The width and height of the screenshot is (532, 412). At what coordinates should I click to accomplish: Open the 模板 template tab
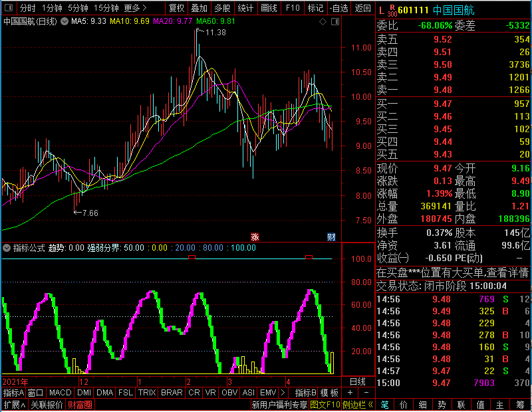coord(329,393)
